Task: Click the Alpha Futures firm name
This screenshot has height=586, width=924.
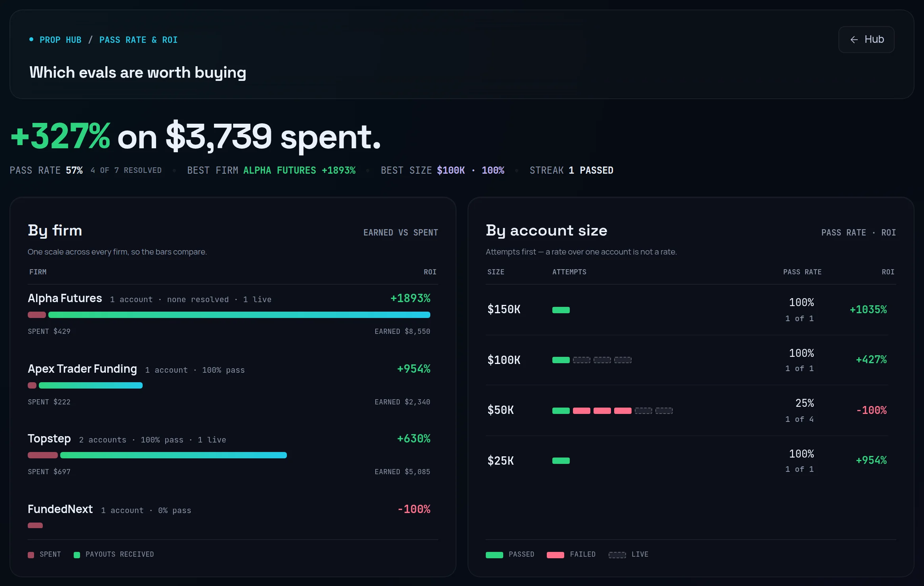Action: tap(65, 298)
